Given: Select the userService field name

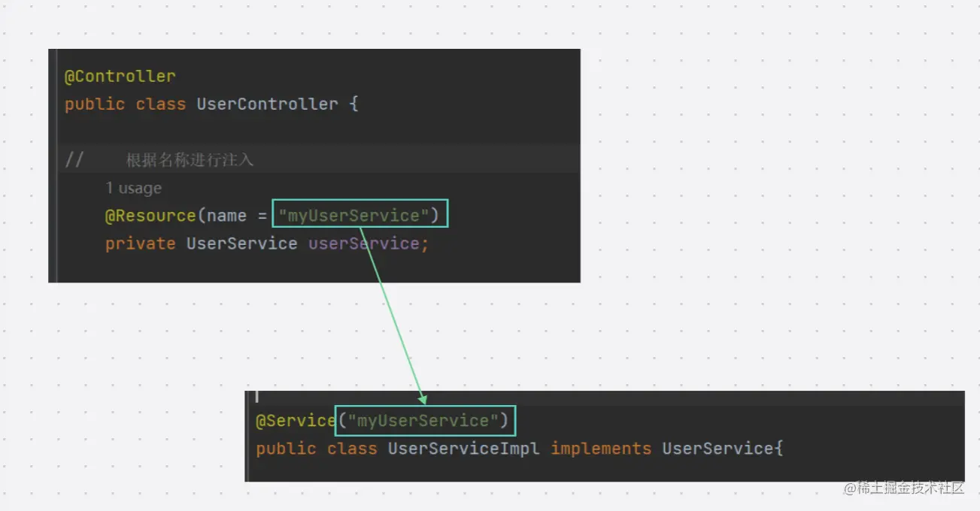Looking at the screenshot, I should click(363, 243).
